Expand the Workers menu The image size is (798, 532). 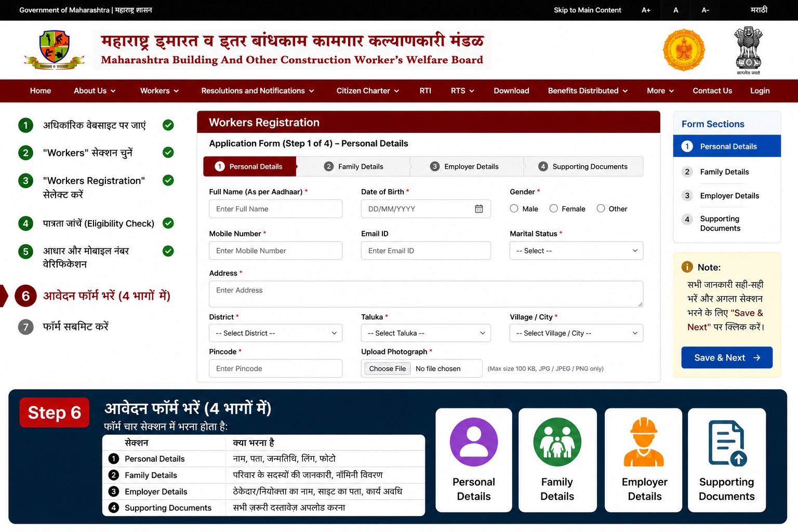[159, 91]
